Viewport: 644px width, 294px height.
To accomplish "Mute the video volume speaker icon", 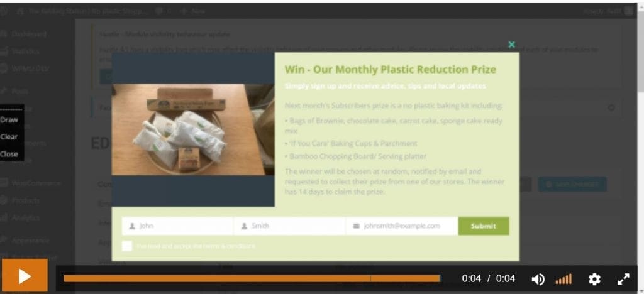I will (538, 280).
